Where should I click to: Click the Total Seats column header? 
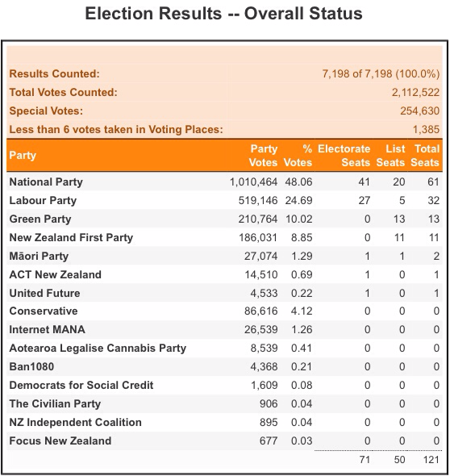(x=425, y=156)
